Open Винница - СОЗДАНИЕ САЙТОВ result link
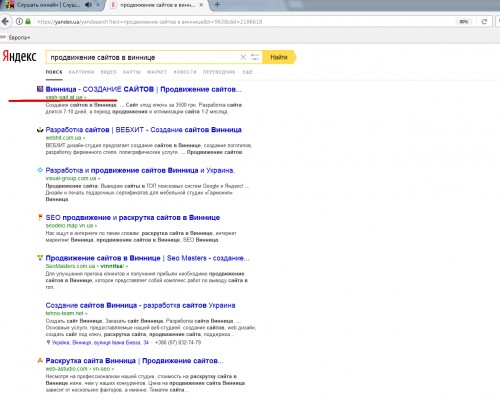 143,89
